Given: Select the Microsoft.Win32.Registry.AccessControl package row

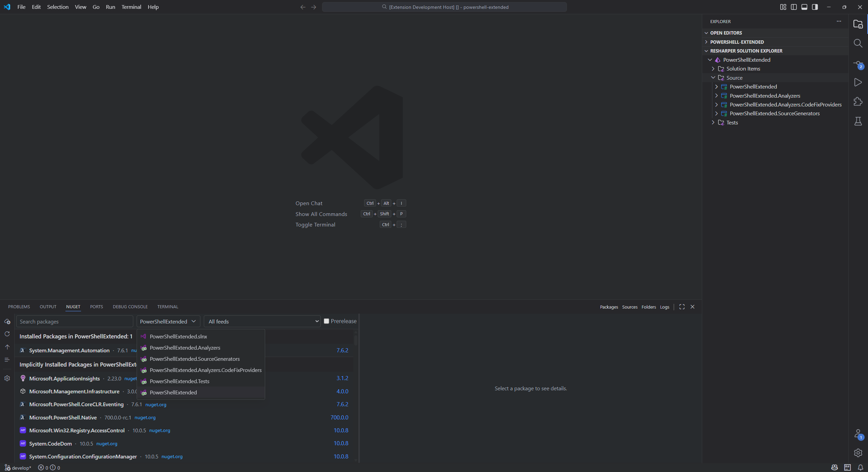Looking at the screenshot, I should point(184,431).
